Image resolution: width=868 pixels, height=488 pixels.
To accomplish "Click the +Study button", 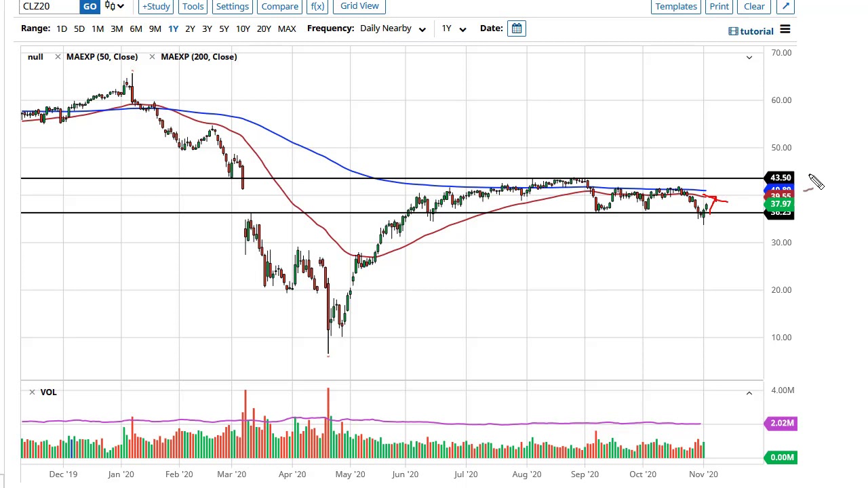I will tap(156, 6).
